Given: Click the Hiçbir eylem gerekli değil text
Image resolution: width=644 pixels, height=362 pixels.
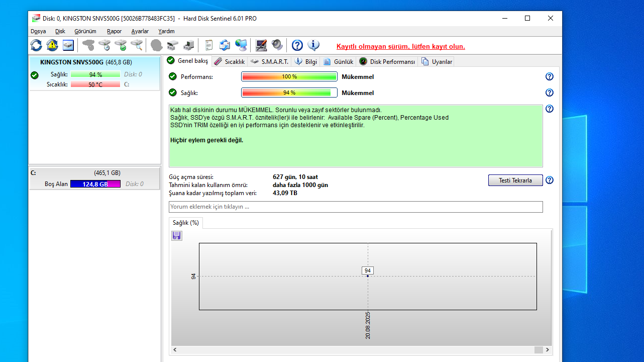Looking at the screenshot, I should [207, 140].
